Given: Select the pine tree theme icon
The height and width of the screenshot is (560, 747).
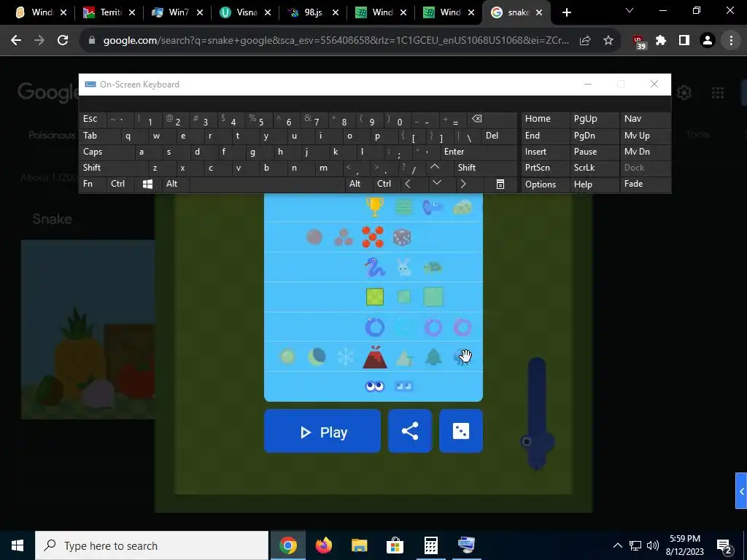Looking at the screenshot, I should (x=433, y=357).
